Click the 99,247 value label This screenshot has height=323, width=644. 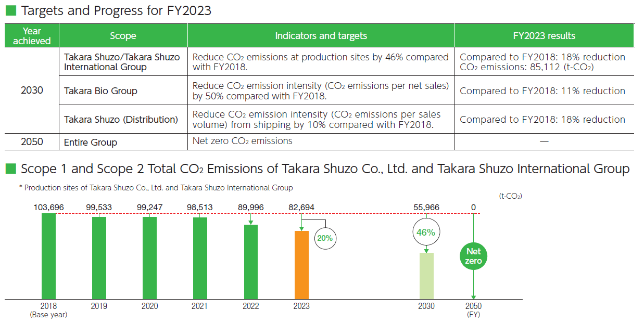(x=149, y=207)
